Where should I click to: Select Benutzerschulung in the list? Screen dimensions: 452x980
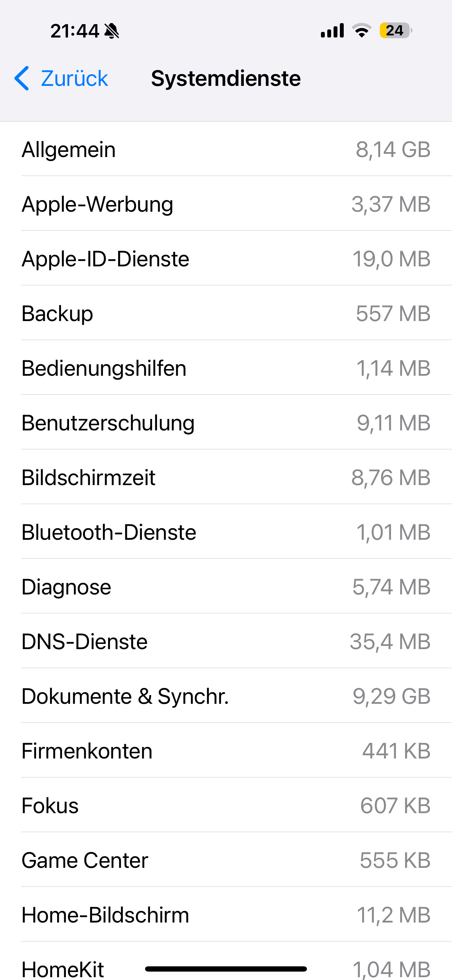tap(226, 423)
